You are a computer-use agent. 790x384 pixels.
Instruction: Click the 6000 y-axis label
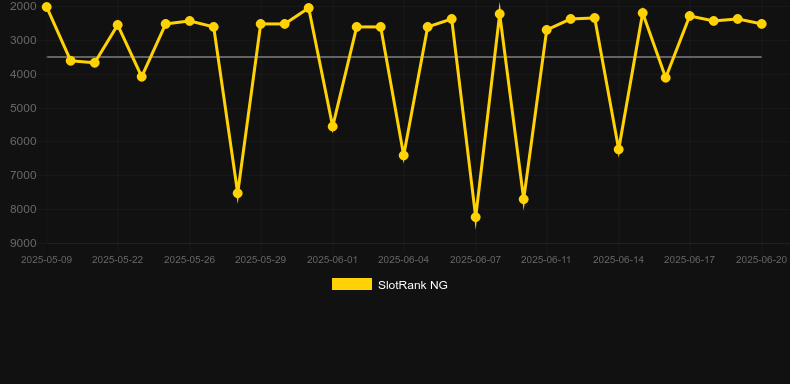pyautogui.click(x=23, y=142)
